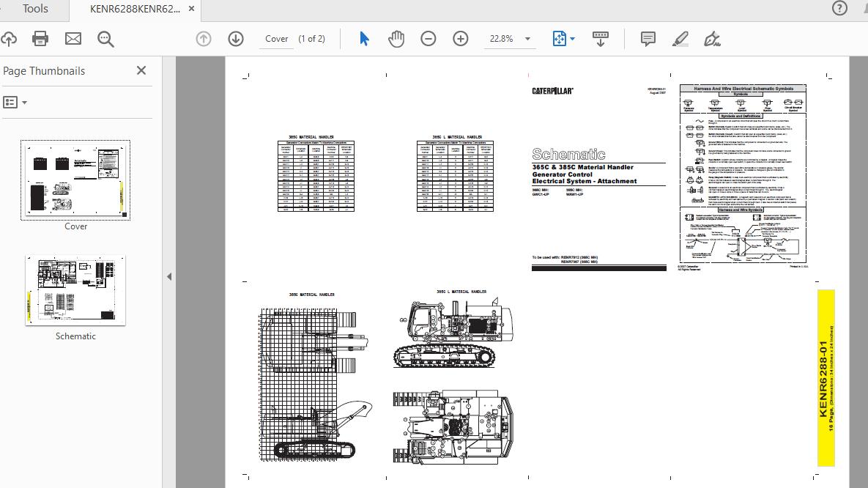
Task: Select the Highlight text tool
Action: coord(680,39)
